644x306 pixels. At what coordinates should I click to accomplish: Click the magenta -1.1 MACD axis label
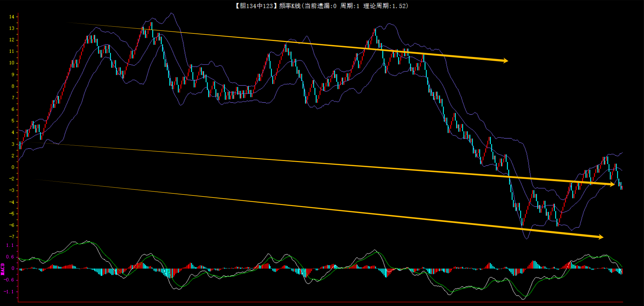coord(9,292)
